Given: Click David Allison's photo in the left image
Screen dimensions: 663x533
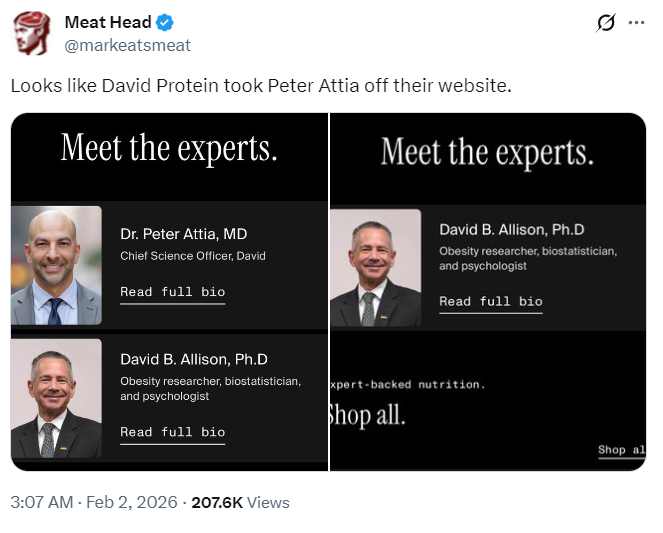Looking at the screenshot, I should [56, 398].
